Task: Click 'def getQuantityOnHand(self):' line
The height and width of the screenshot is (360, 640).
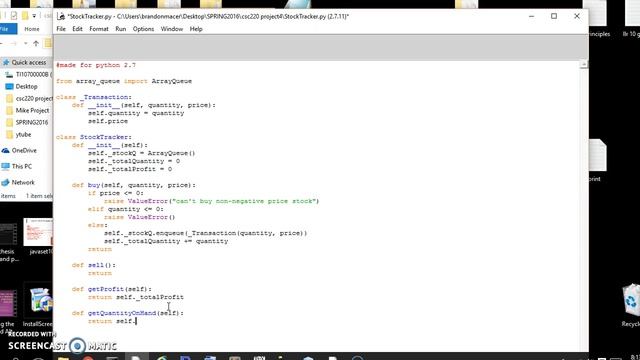Action: 128,313
